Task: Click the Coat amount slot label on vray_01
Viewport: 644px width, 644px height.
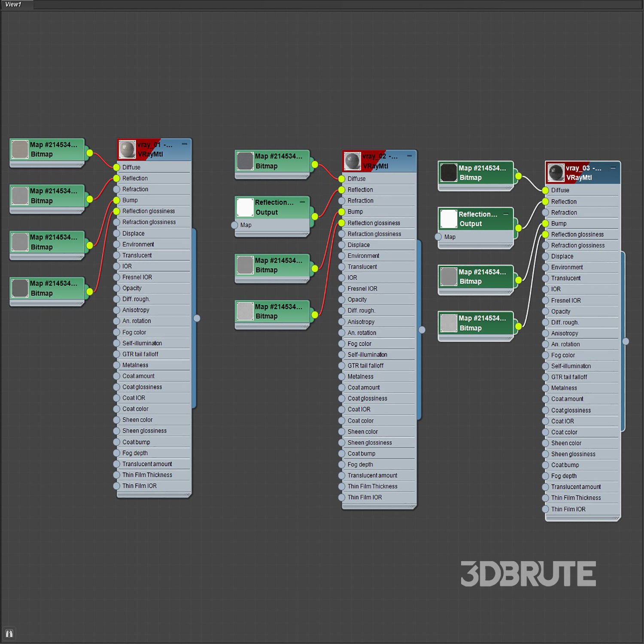Action: click(138, 376)
